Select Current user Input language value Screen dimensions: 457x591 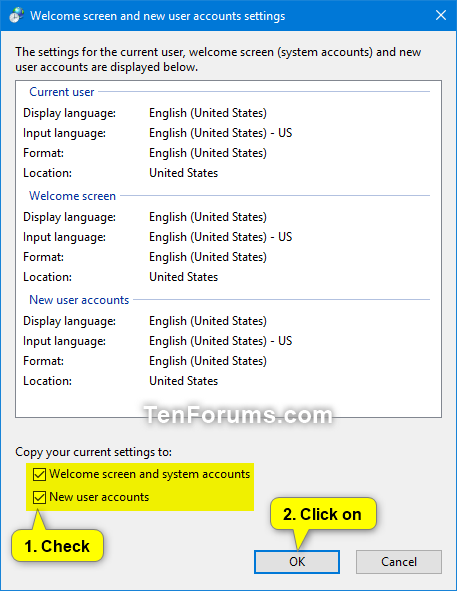coord(221,133)
